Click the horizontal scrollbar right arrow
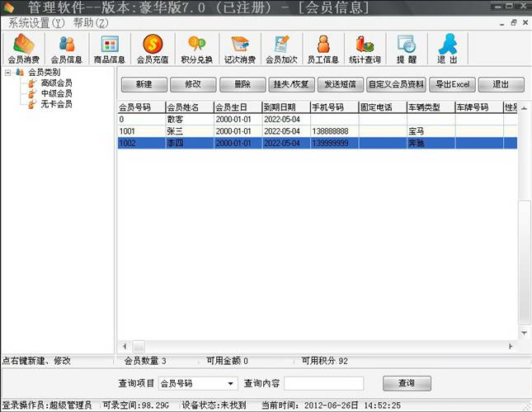Screen dimensions: 532x412 tap(511, 347)
